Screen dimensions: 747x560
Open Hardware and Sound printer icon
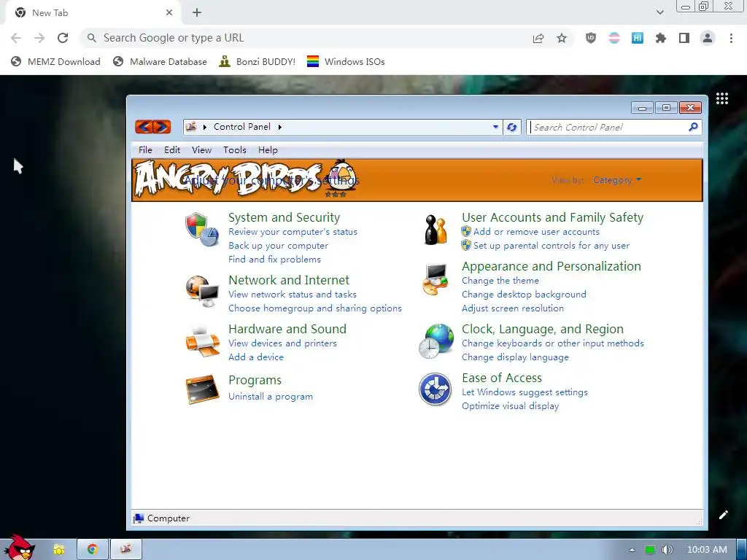[x=202, y=341]
